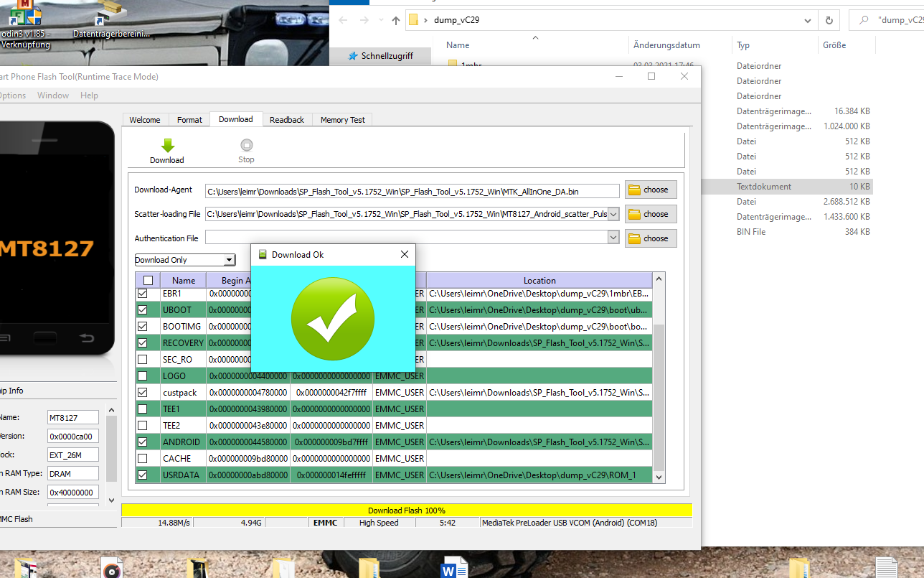Expand the Scatter-loading File dropdown arrow
The height and width of the screenshot is (578, 924).
coord(613,214)
